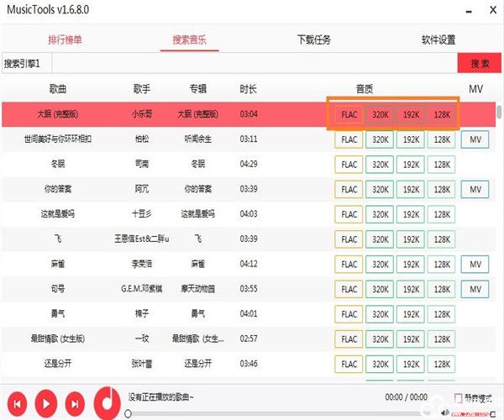Click artist name 张叶蕾
The image size is (504, 420).
142,364
